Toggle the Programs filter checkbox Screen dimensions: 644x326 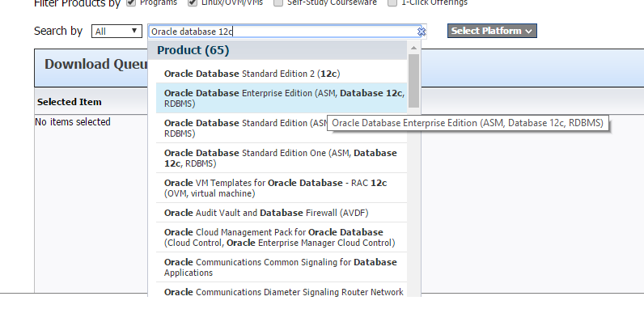[x=131, y=2]
